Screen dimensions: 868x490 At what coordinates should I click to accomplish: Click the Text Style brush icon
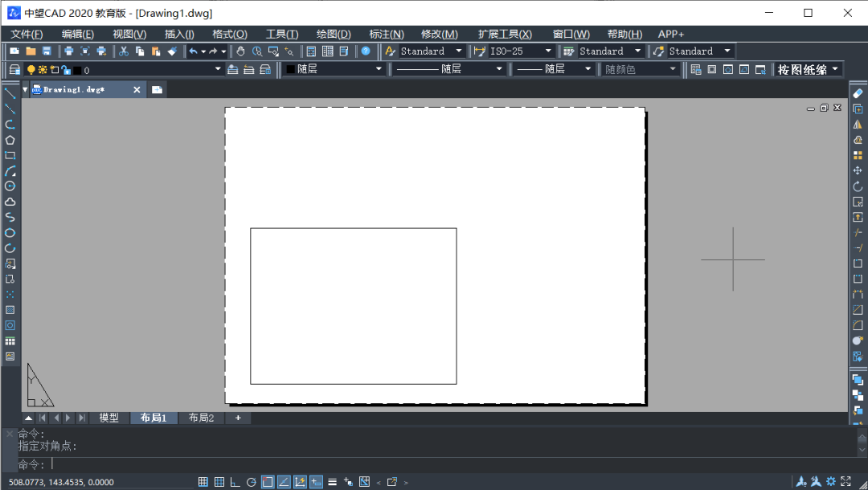tap(391, 51)
